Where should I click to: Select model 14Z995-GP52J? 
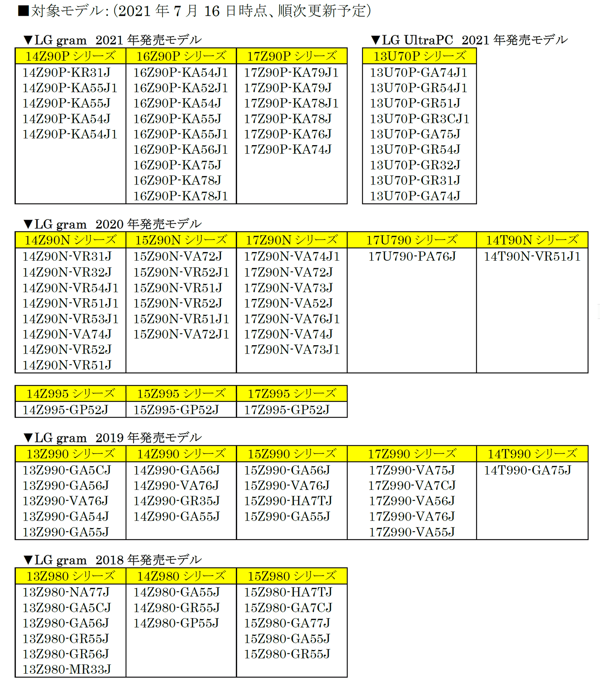(x=65, y=410)
